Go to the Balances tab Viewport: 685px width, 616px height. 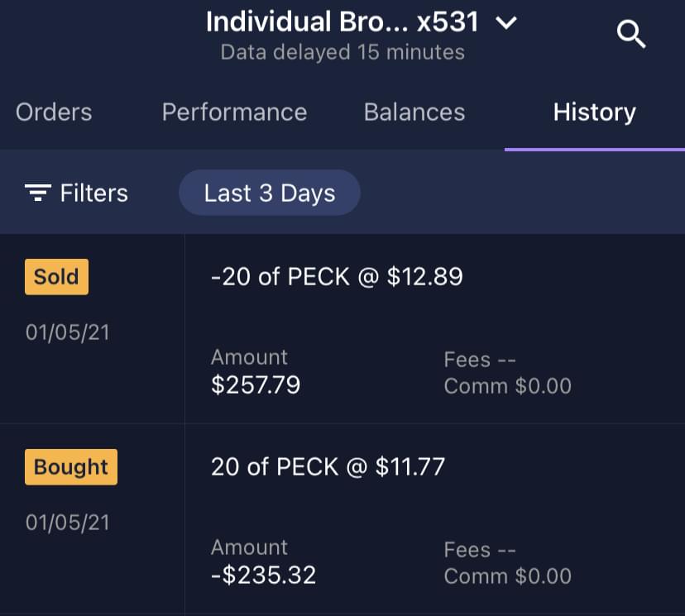click(x=414, y=112)
